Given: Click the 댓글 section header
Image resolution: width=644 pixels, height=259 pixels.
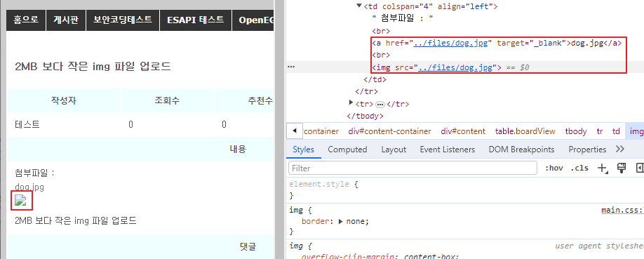Looking at the screenshot, I should (248, 246).
